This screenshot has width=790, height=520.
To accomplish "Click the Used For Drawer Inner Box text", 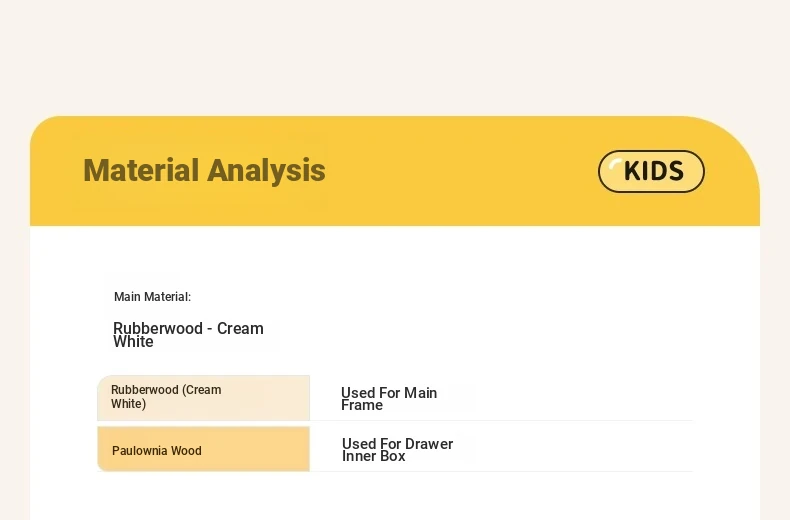I will pyautogui.click(x=397, y=450).
